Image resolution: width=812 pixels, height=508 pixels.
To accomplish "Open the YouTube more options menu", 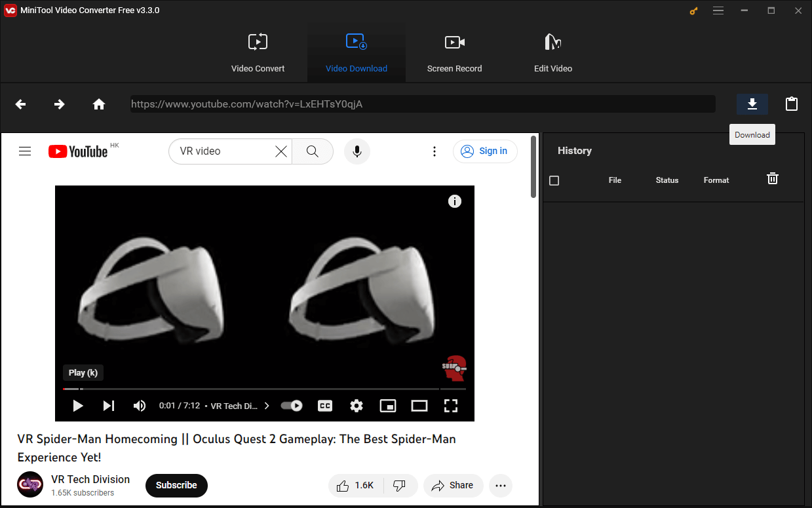I will click(x=435, y=151).
